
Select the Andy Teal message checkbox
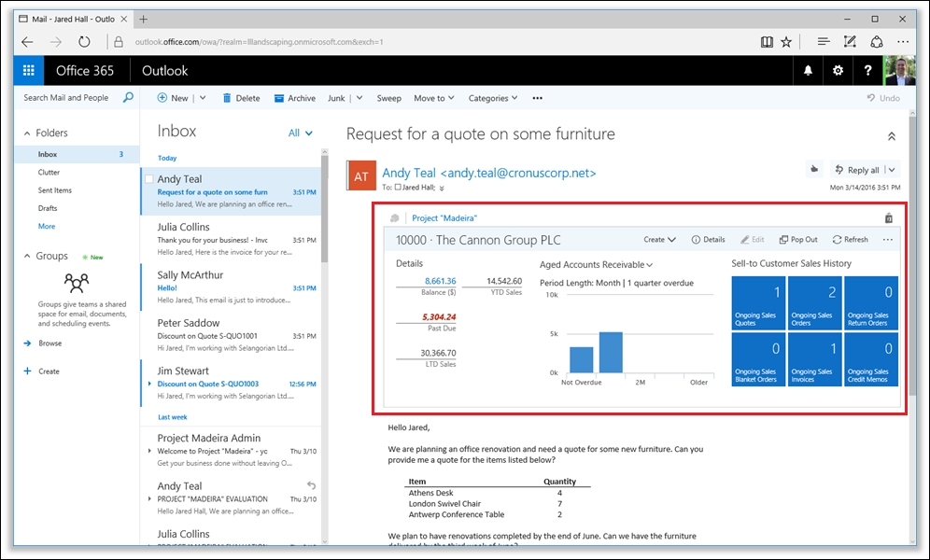[148, 179]
